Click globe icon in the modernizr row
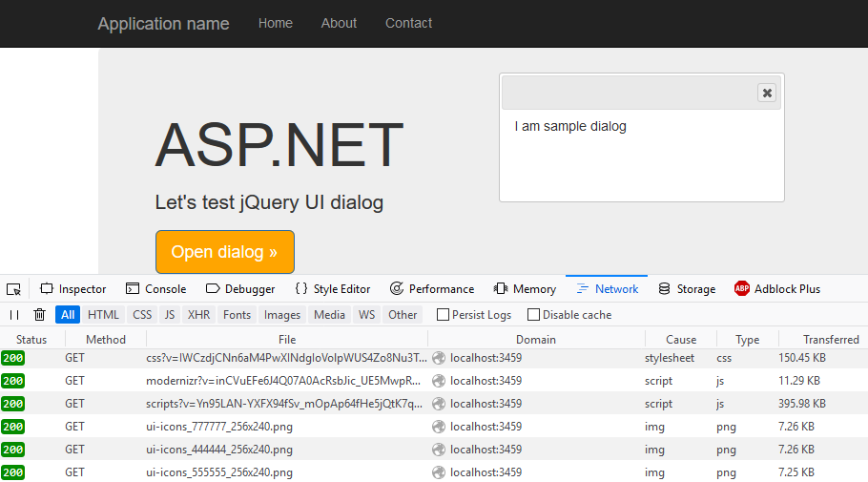 click(439, 381)
